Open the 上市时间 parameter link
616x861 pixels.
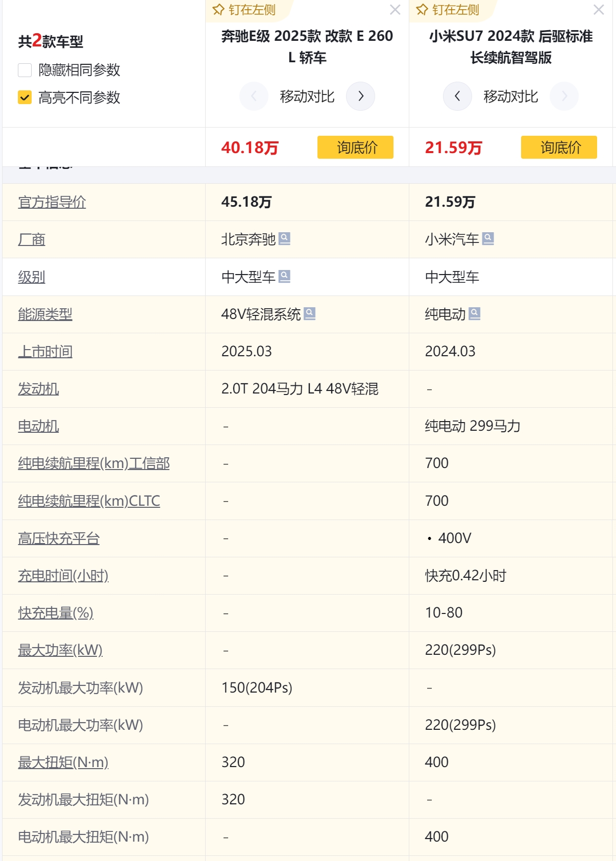pos(45,352)
